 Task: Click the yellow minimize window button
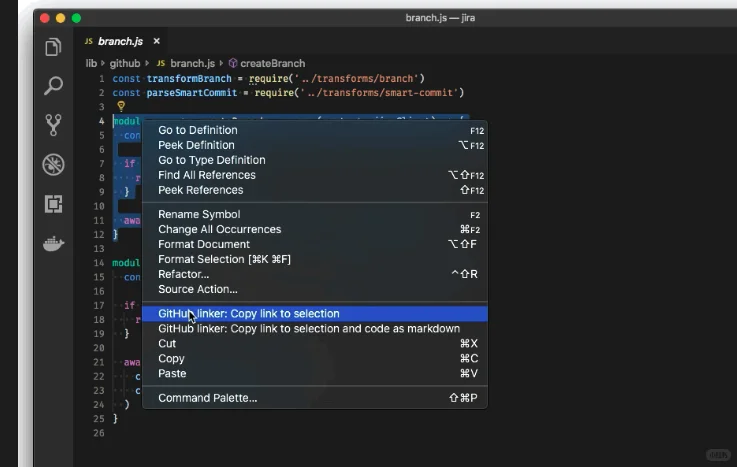coord(60,18)
